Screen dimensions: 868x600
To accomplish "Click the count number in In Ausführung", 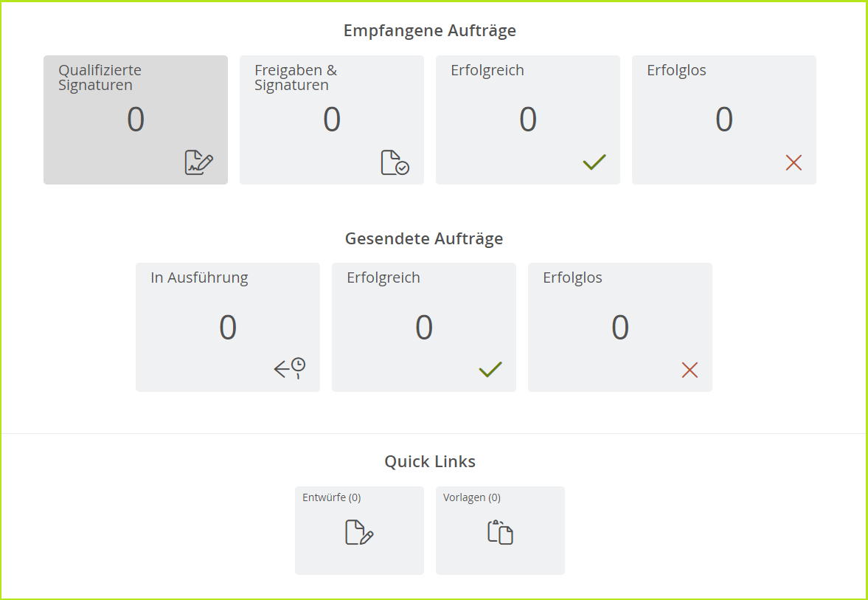I will [x=228, y=327].
